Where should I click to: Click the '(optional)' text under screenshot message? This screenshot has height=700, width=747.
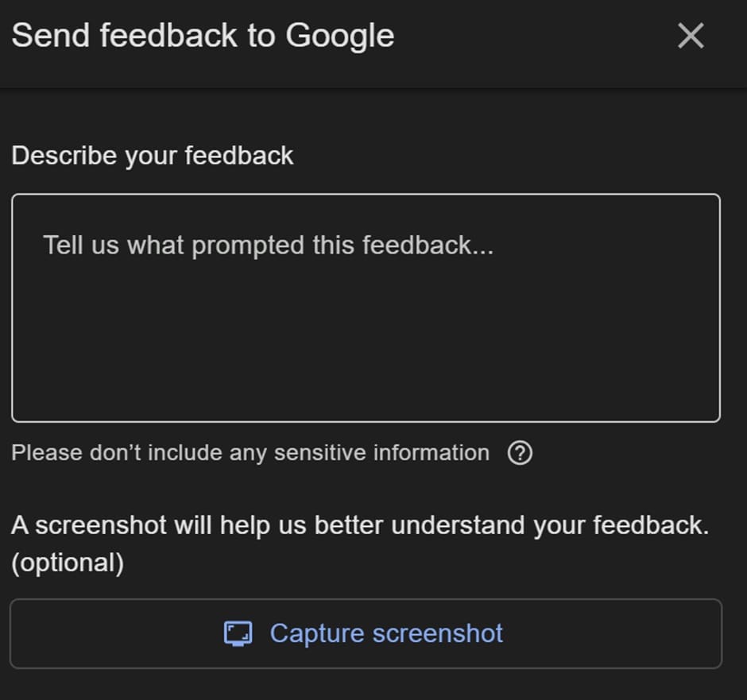pos(68,563)
